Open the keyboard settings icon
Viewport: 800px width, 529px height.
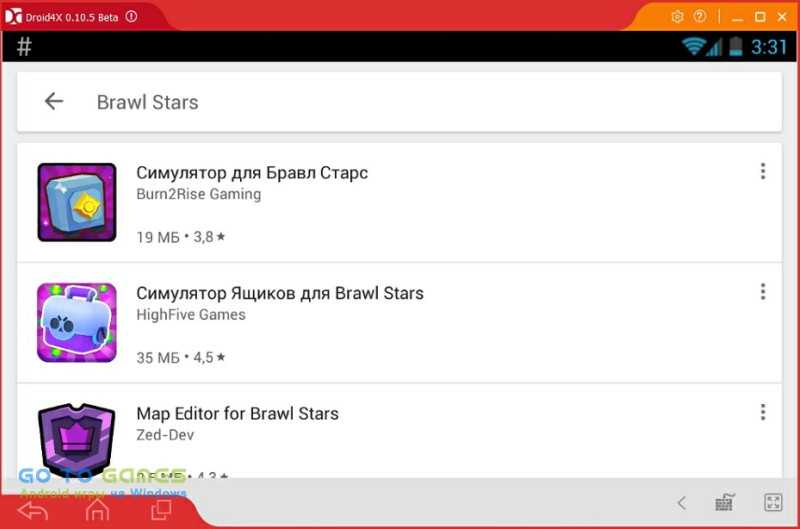724,502
